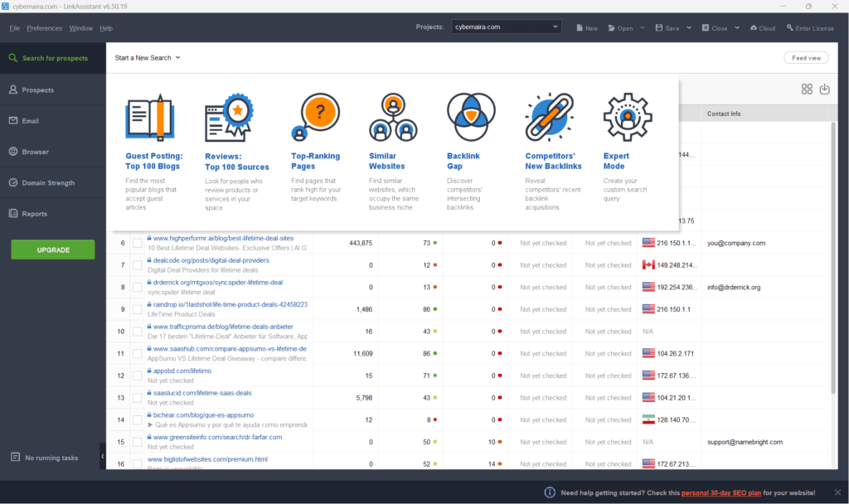The image size is (849, 504).
Task: Click the grid view icon
Action: click(x=807, y=90)
